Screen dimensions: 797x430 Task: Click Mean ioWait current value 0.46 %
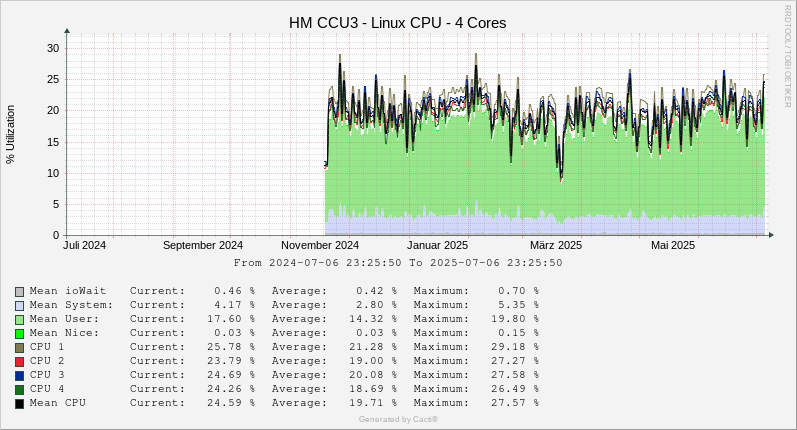(234, 291)
